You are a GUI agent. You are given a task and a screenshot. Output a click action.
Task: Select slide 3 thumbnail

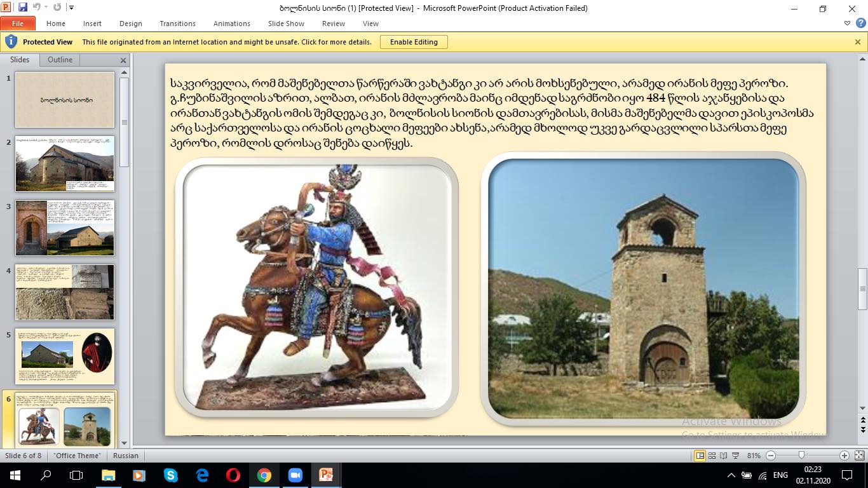pos(65,227)
